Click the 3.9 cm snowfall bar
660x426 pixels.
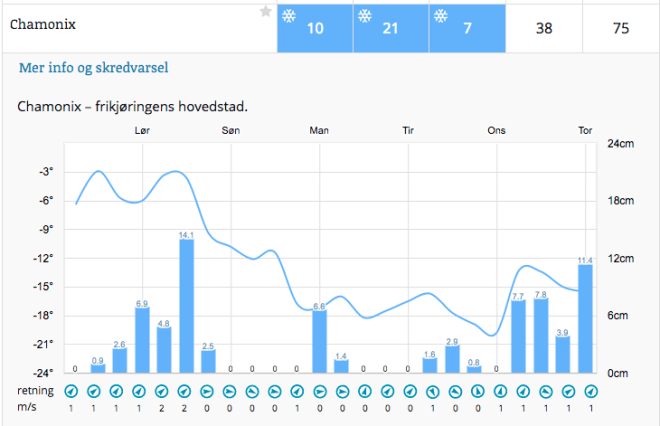pyautogui.click(x=563, y=354)
